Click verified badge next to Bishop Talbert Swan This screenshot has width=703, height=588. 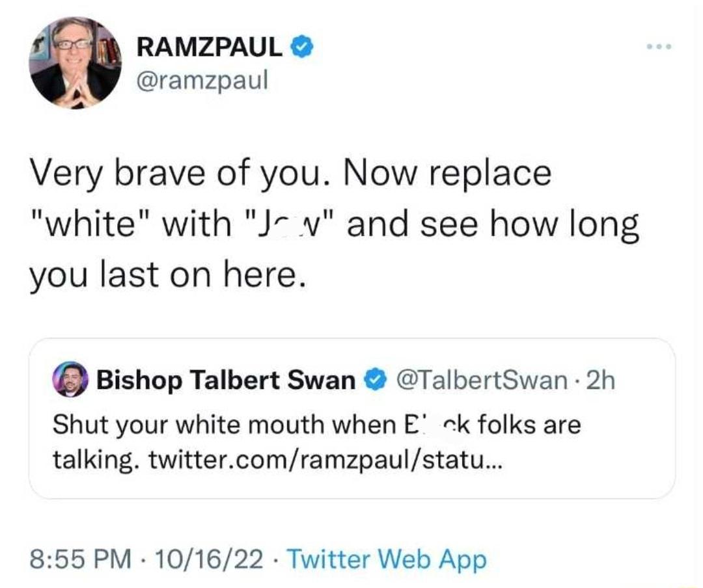tap(375, 379)
